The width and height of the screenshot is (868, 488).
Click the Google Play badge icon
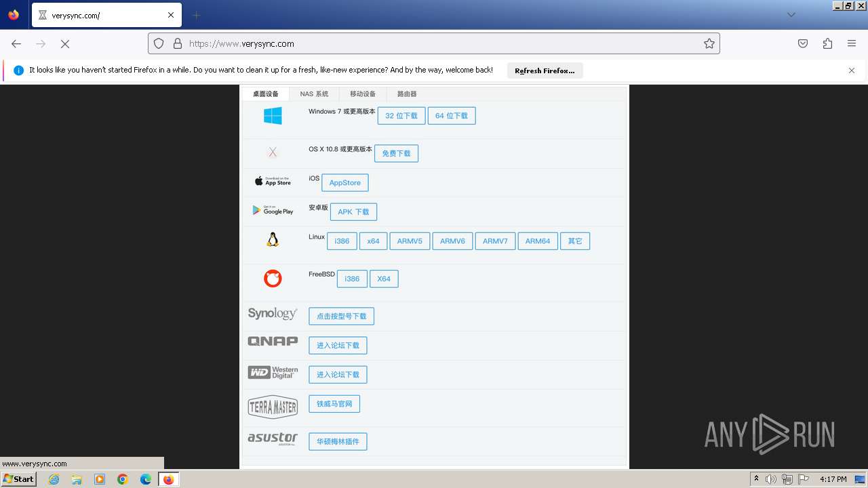click(273, 210)
